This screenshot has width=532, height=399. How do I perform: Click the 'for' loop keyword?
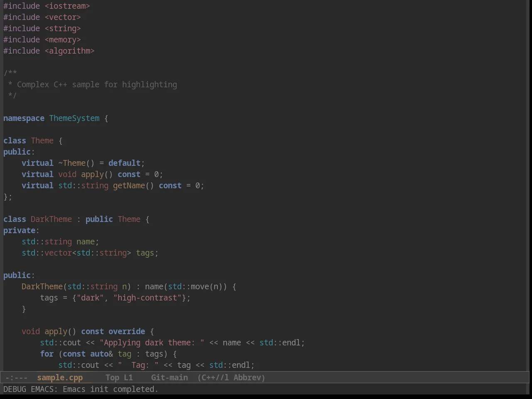47,354
